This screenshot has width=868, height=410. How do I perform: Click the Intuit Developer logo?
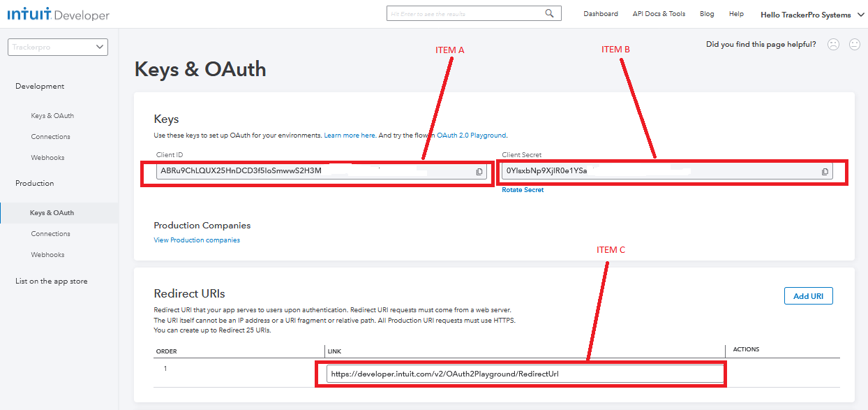click(59, 14)
